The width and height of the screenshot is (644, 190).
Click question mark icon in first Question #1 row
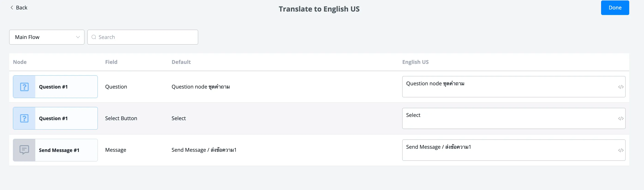24,87
